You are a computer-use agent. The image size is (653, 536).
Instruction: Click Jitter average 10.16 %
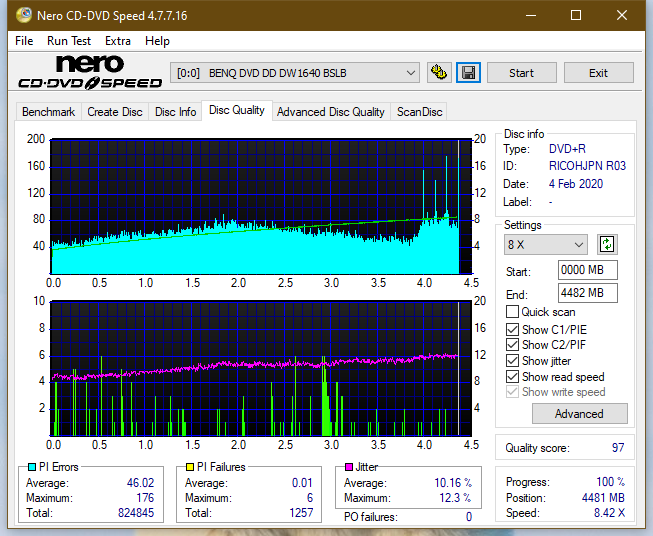[x=453, y=483]
